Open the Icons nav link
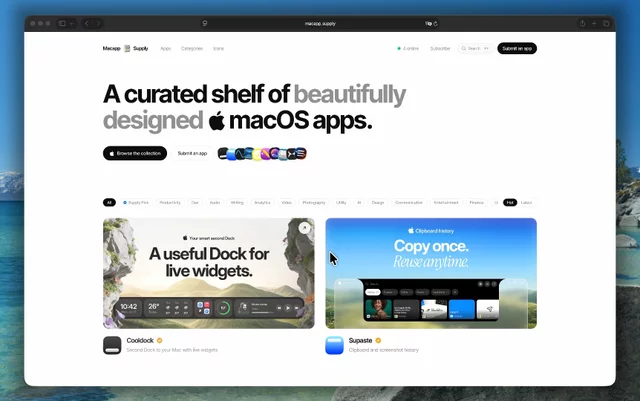The width and height of the screenshot is (640, 401). 218,49
